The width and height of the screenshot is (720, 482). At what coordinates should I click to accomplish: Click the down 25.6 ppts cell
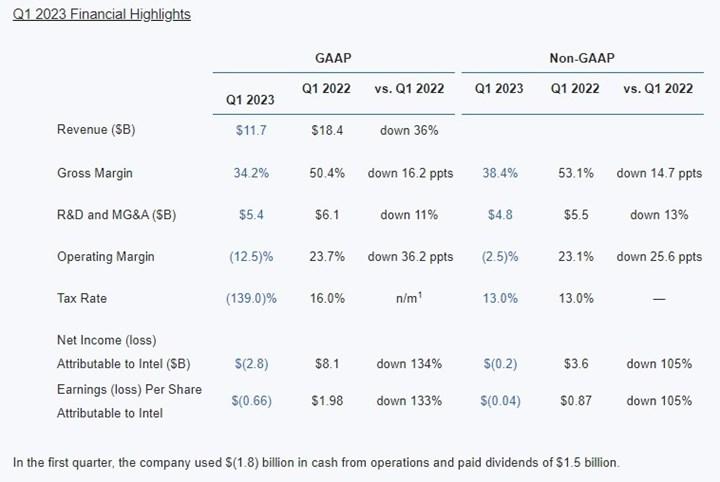[x=659, y=257]
